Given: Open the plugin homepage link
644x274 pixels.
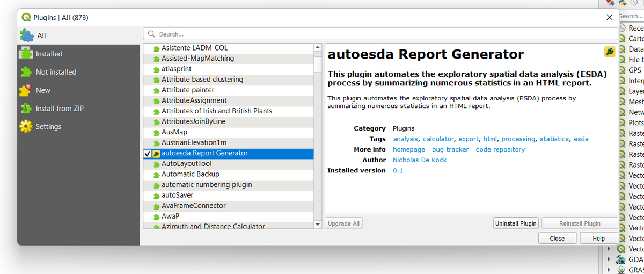Looking at the screenshot, I should [409, 149].
